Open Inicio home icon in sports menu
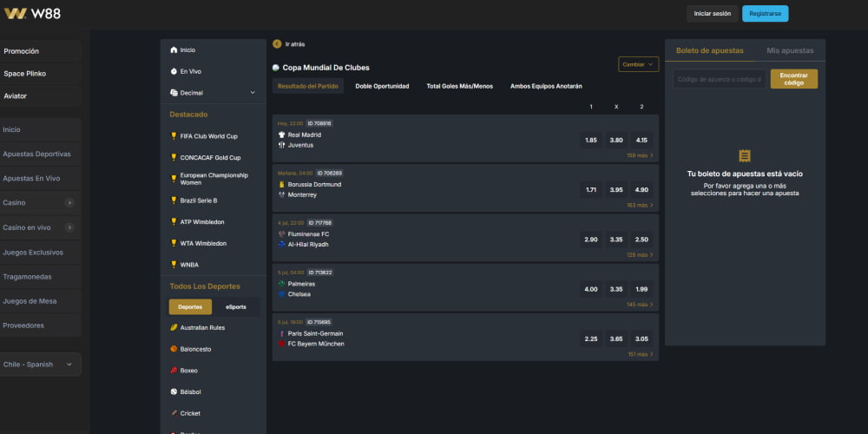The width and height of the screenshot is (868, 434). 174,49
